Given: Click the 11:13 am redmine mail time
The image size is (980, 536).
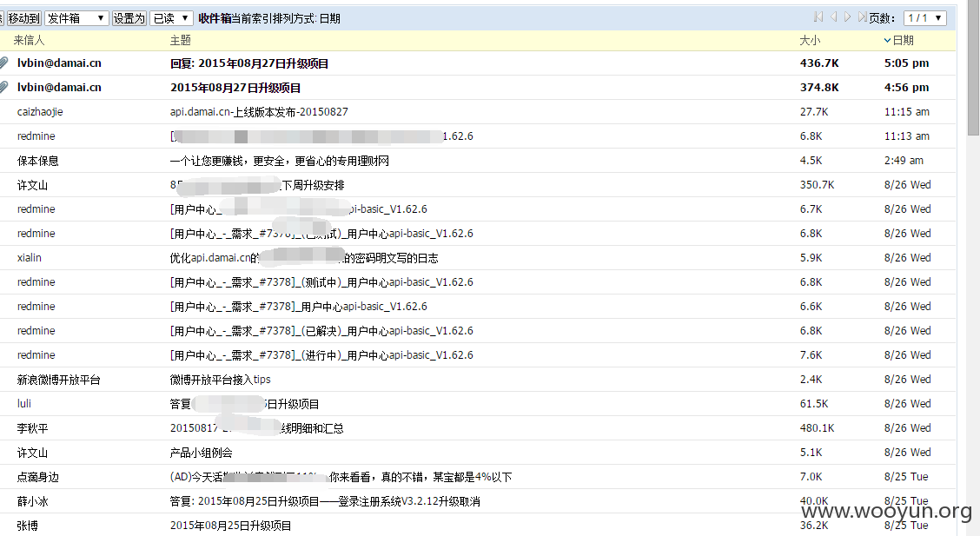Looking at the screenshot, I should pos(907,136).
